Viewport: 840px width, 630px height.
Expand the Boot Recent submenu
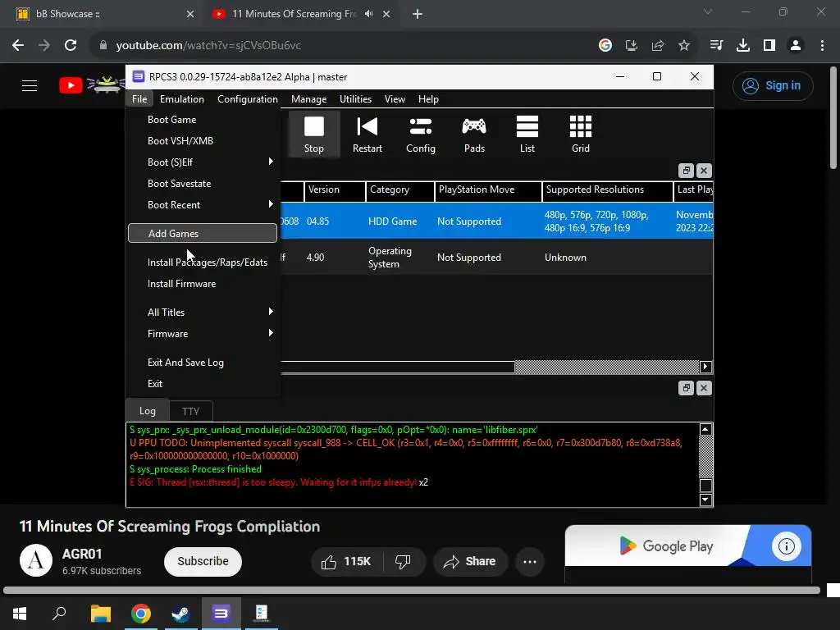(203, 204)
